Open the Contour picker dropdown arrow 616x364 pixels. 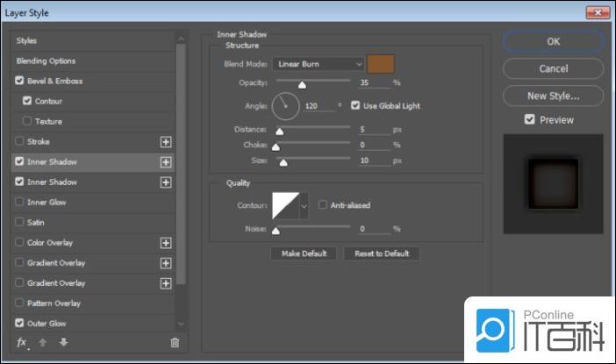click(x=304, y=206)
